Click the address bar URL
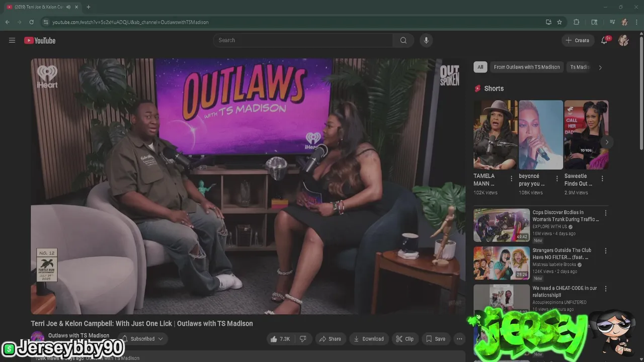This screenshot has width=644, height=362. click(130, 22)
